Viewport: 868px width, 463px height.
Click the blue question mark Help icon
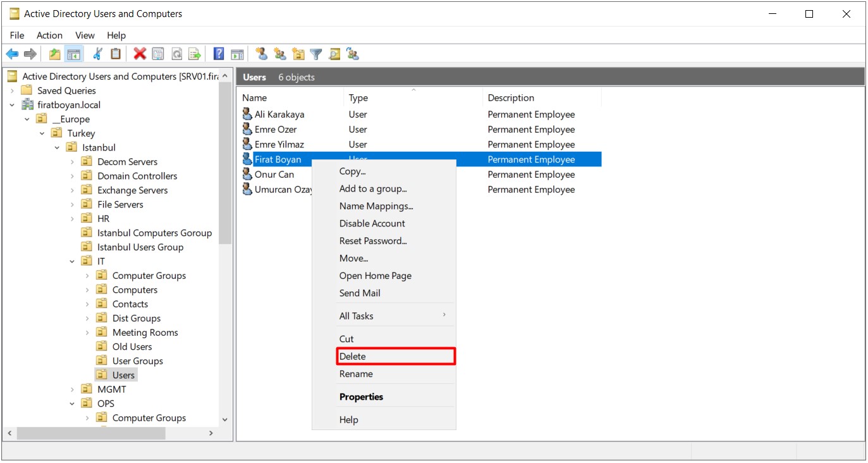[219, 54]
